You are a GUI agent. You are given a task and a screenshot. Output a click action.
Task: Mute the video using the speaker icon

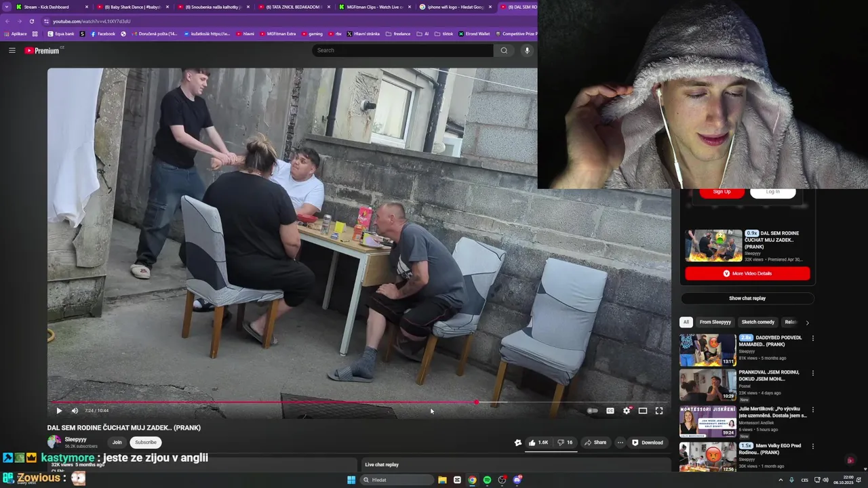coord(75,411)
